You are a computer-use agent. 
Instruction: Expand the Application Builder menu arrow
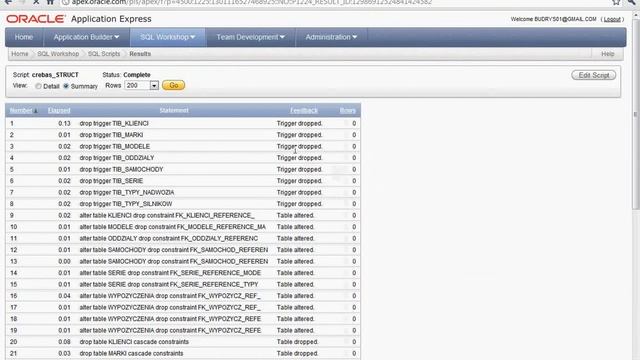(x=117, y=37)
